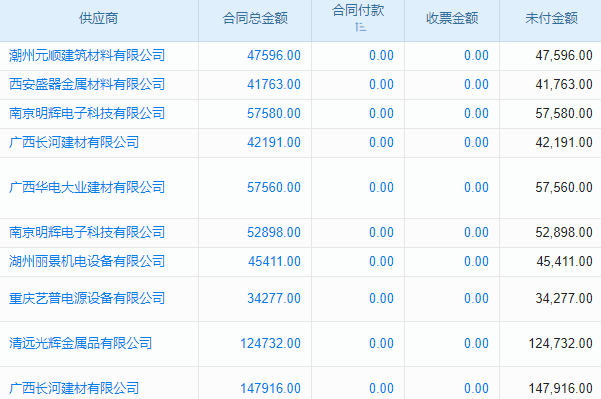Open supplier 重庆艺普电源设备有限公司
This screenshot has height=399, width=601.
87,298
